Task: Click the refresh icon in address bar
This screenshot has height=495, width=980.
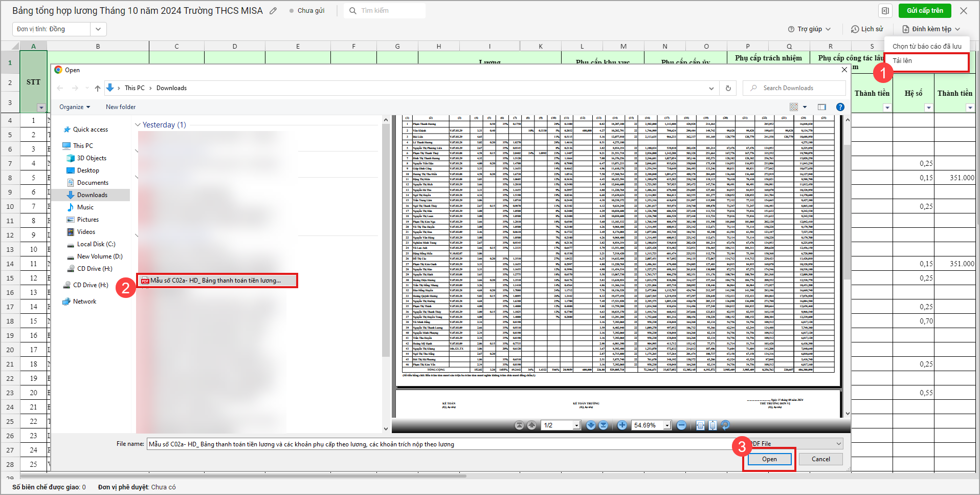Action: pyautogui.click(x=728, y=88)
